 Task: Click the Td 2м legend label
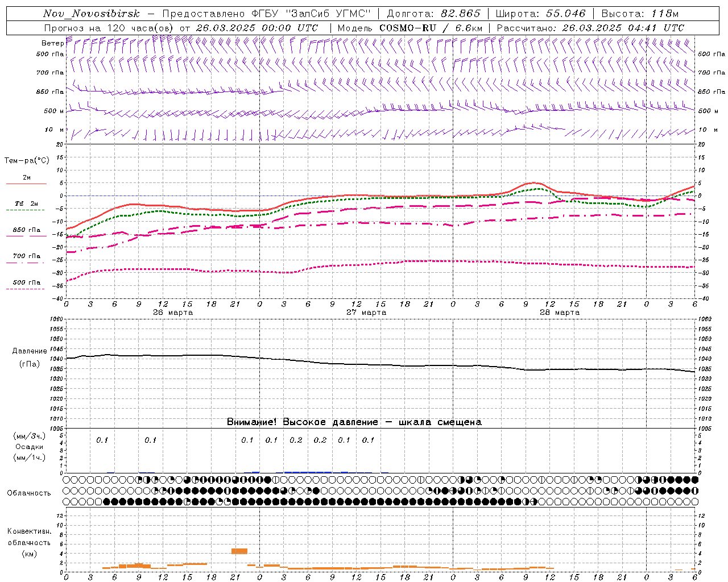(x=27, y=203)
